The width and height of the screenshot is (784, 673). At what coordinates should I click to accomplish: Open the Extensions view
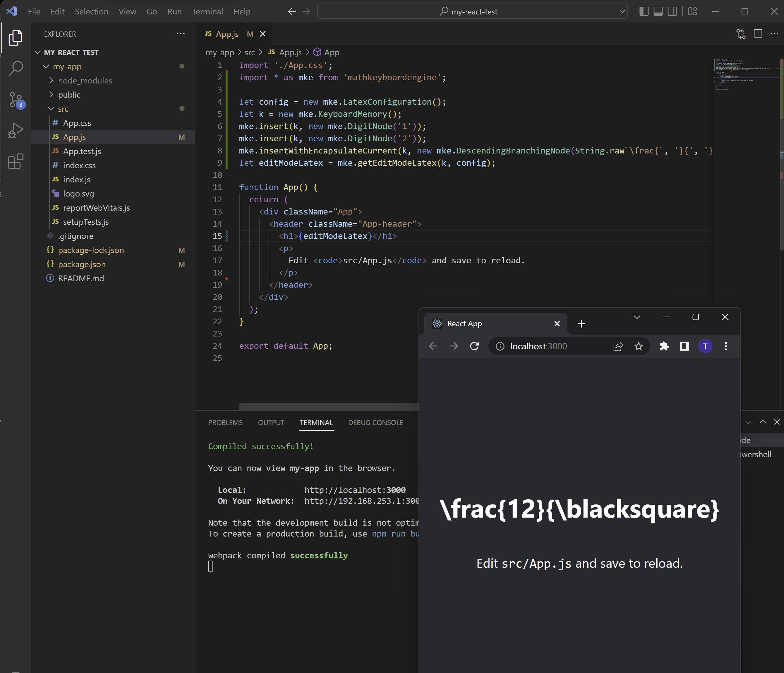coord(15,161)
